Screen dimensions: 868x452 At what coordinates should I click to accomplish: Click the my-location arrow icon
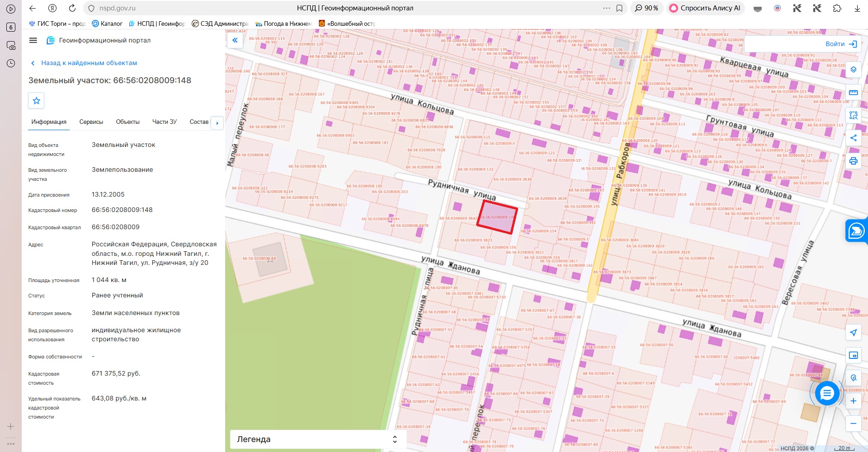tap(853, 333)
